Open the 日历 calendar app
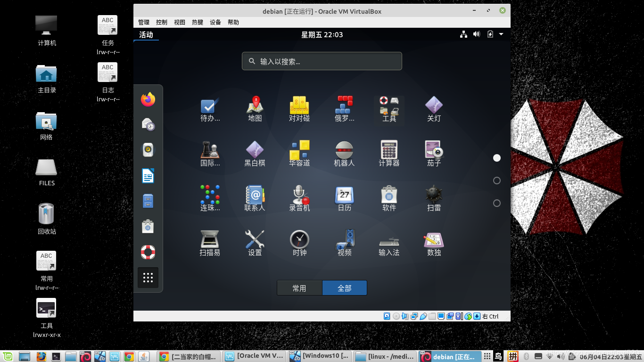The height and width of the screenshot is (362, 644). [x=345, y=198]
